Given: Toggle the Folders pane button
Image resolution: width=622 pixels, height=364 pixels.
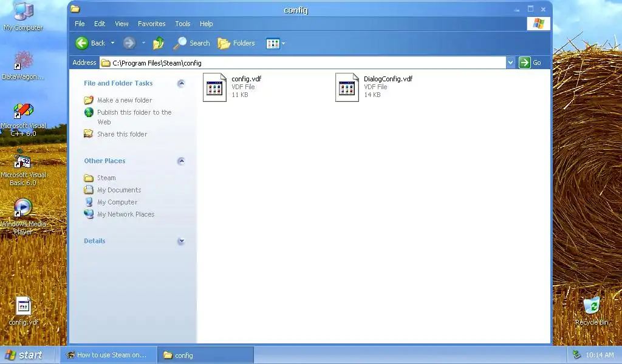Looking at the screenshot, I should [x=236, y=43].
